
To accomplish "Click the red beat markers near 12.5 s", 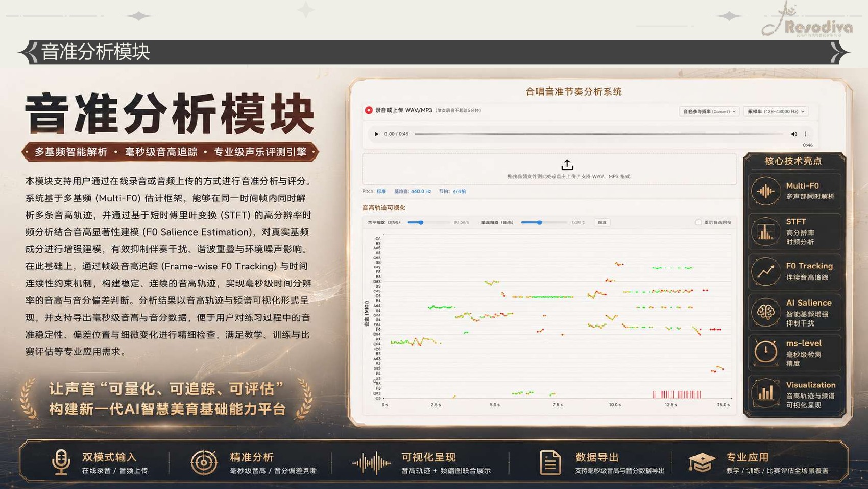I will click(677, 394).
